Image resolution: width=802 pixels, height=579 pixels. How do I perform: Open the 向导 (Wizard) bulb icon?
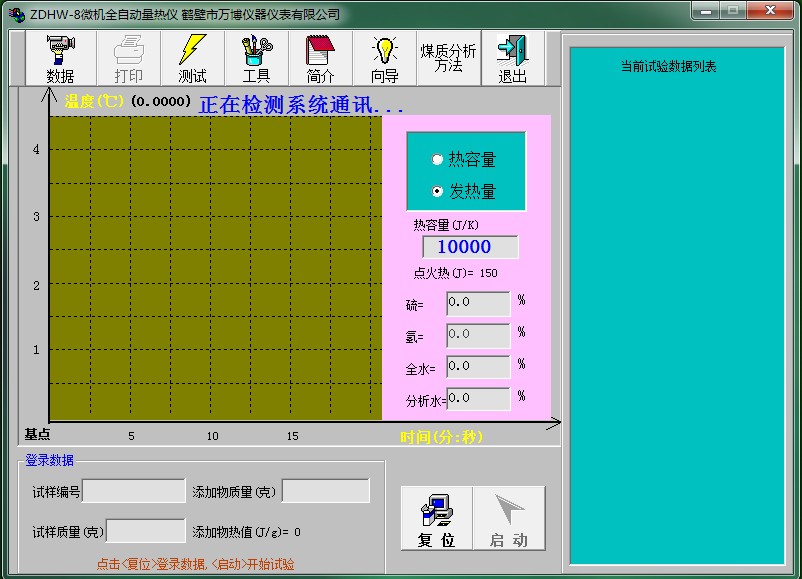pos(382,57)
